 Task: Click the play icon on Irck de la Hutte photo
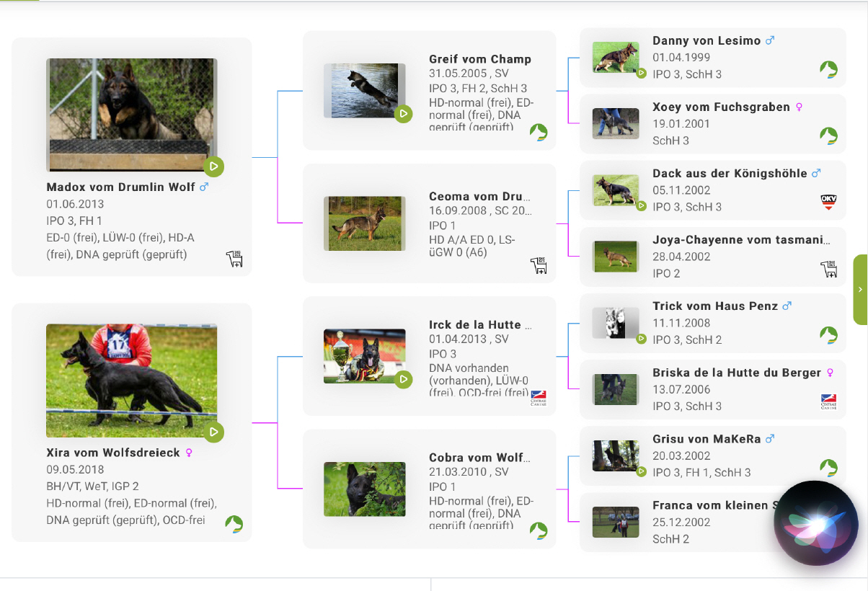point(404,379)
